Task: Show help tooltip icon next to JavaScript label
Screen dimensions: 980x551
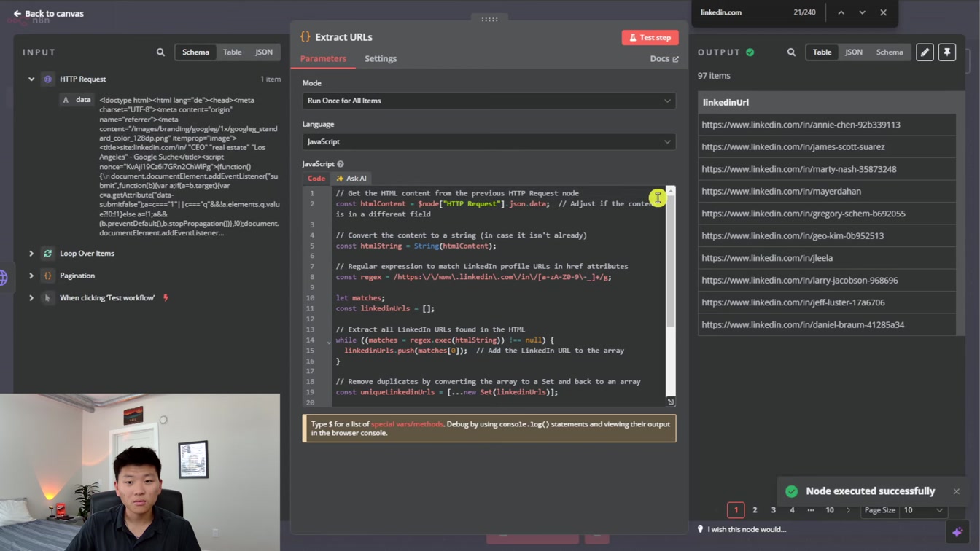Action: [341, 164]
